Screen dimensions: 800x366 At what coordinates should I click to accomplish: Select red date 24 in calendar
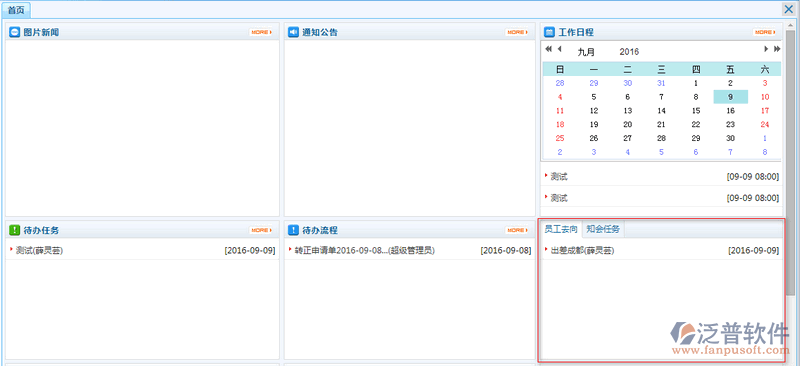(x=765, y=124)
